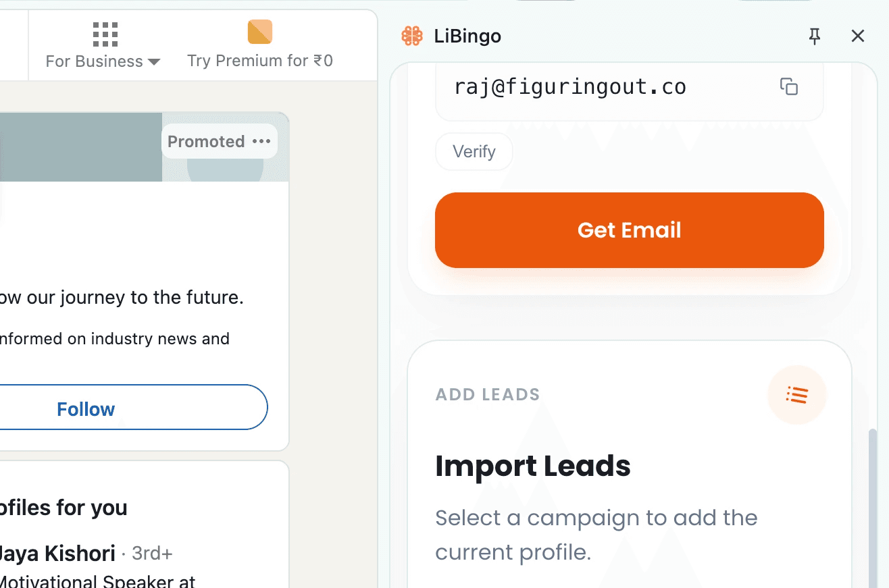Open Jaya Kishori's profile
The width and height of the screenshot is (889, 588).
[x=57, y=554]
